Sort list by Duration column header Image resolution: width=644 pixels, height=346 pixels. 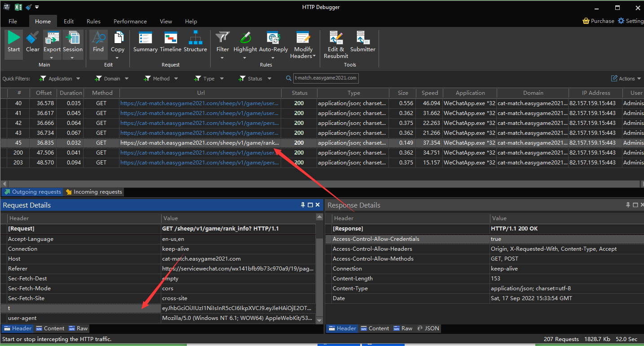click(x=71, y=93)
